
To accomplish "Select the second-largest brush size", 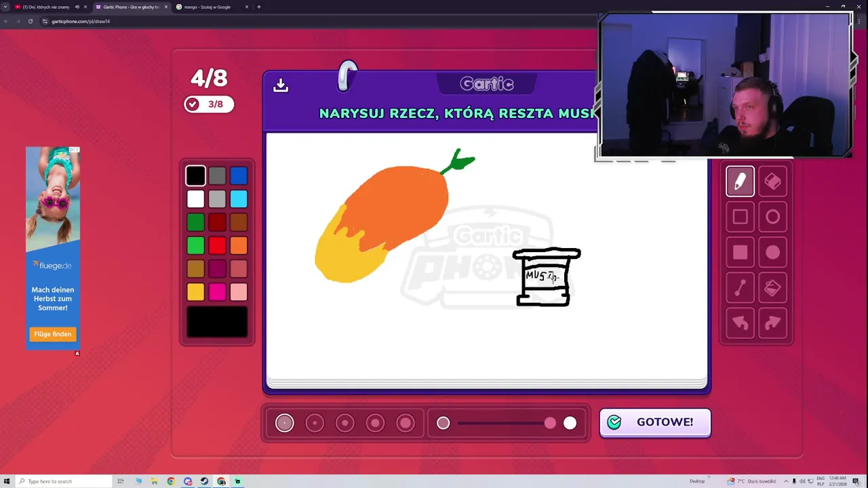I will coord(375,423).
